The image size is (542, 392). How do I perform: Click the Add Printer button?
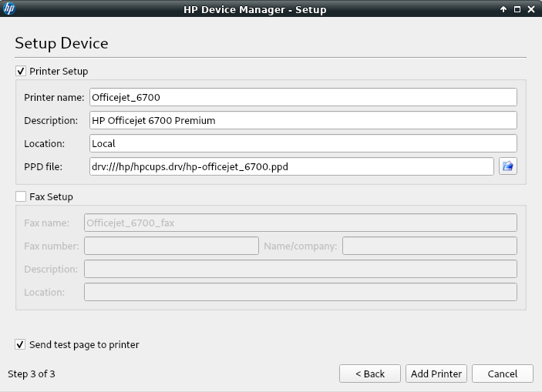436,374
